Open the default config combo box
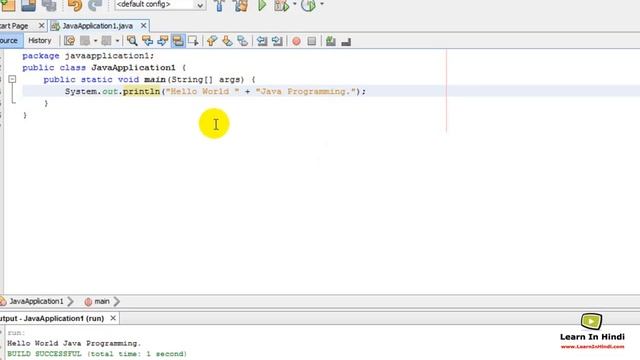This screenshot has width=640, height=360. (x=160, y=5)
